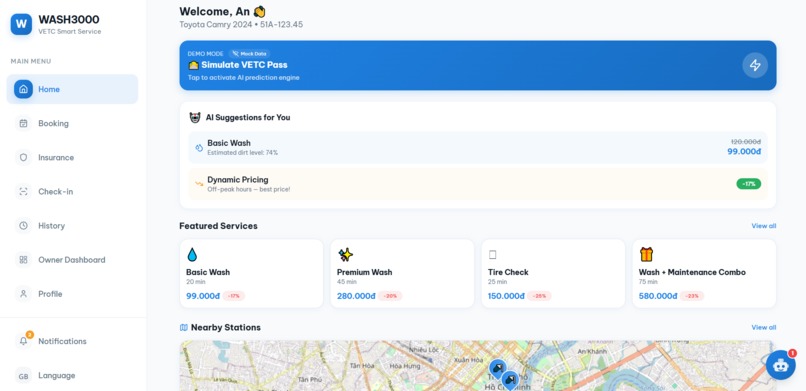806x391 pixels.
Task: Click the -25% Tire Check discount tag
Action: [539, 296]
